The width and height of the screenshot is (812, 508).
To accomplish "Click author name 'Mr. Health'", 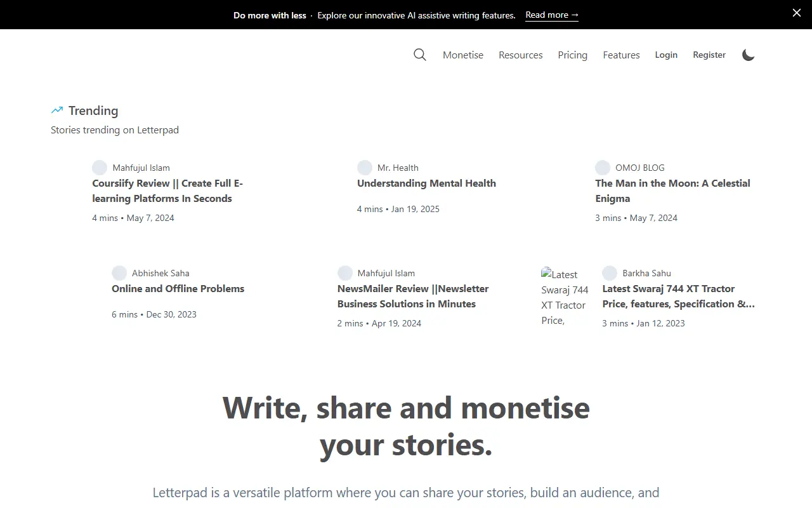I will point(398,168).
